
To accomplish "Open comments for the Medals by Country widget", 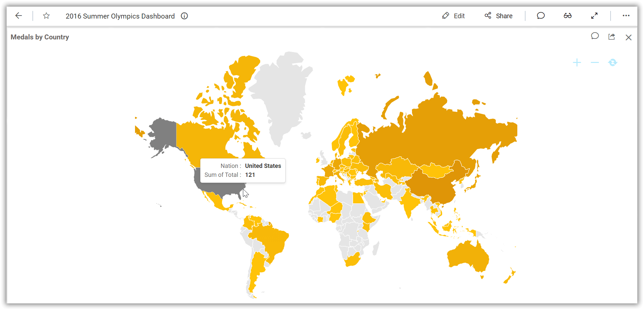I will pyautogui.click(x=595, y=36).
